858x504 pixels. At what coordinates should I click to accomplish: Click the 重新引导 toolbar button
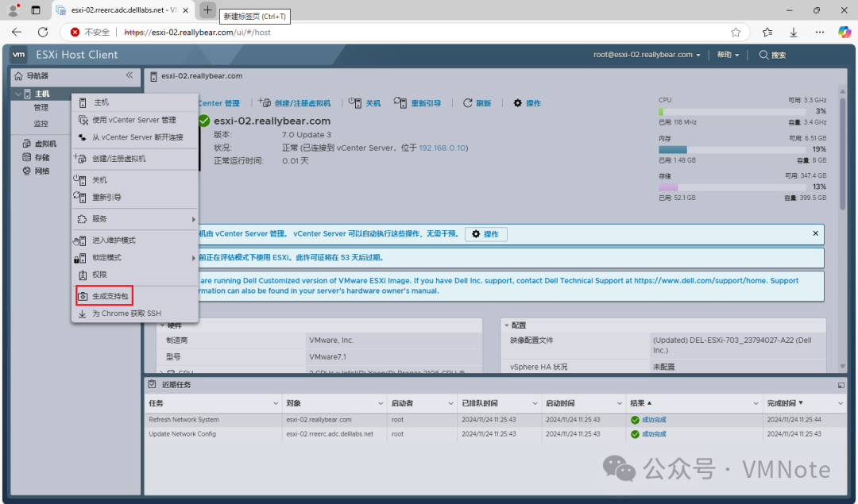[417, 102]
